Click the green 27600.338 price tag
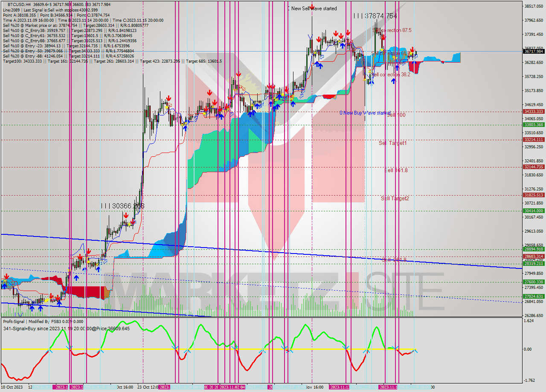 pos(534,282)
